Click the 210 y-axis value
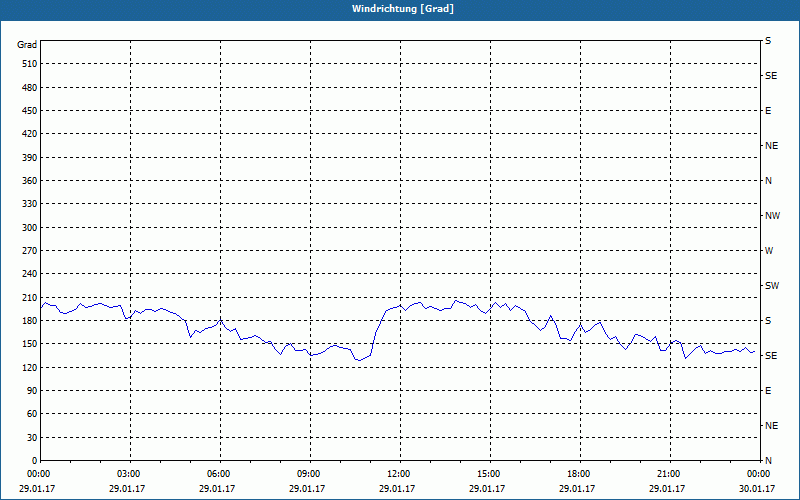Screen dimensions: 800x500 coord(30,297)
